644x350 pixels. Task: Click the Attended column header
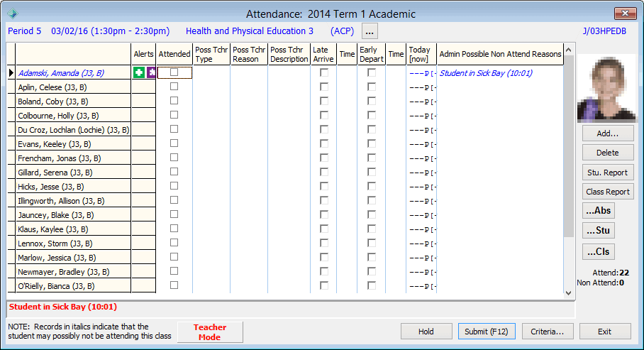[x=174, y=54]
